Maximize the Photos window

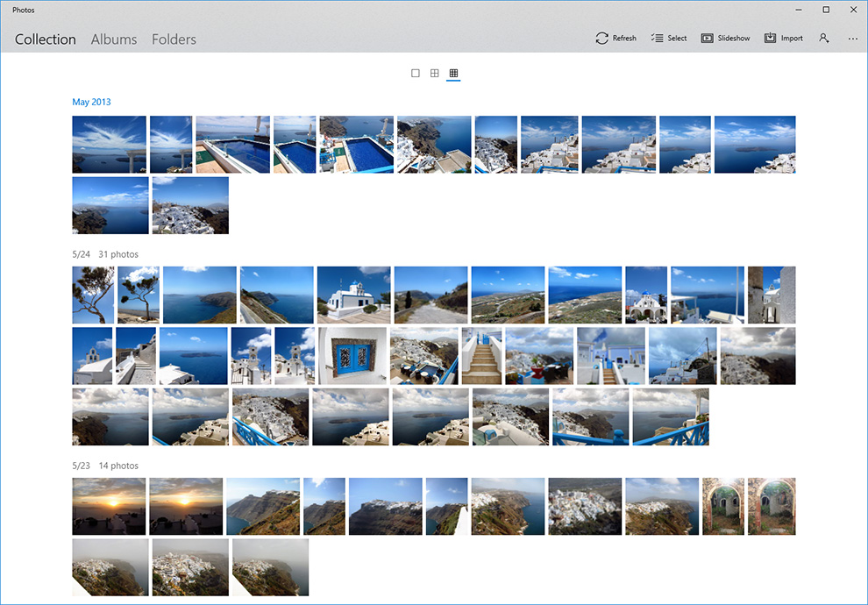826,10
